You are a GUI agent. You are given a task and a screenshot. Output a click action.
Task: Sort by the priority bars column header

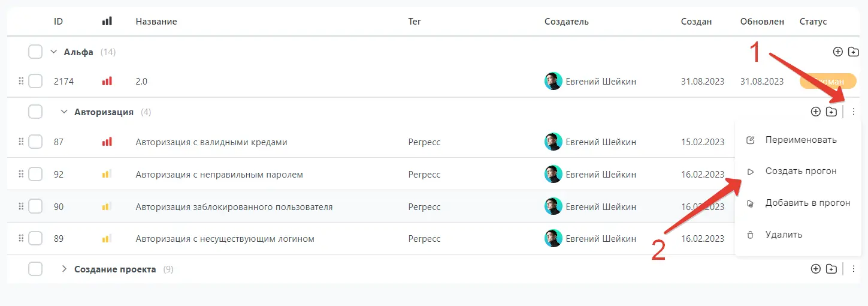[107, 22]
